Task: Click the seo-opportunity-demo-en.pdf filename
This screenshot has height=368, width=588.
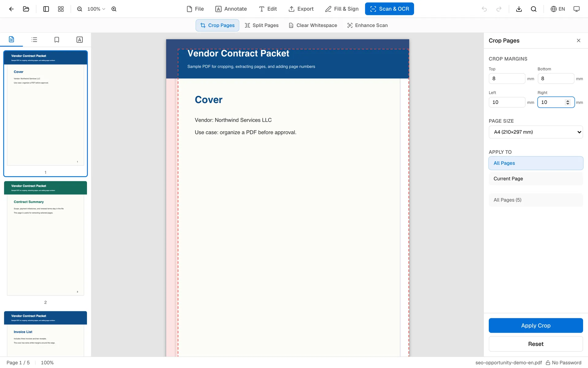Action: pyautogui.click(x=508, y=362)
